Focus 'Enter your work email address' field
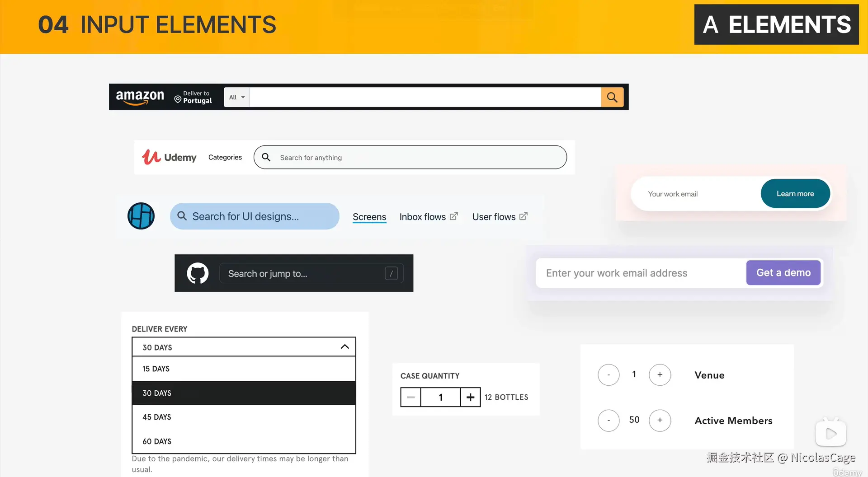Screen dimensions: 868x477 (x=641, y=273)
